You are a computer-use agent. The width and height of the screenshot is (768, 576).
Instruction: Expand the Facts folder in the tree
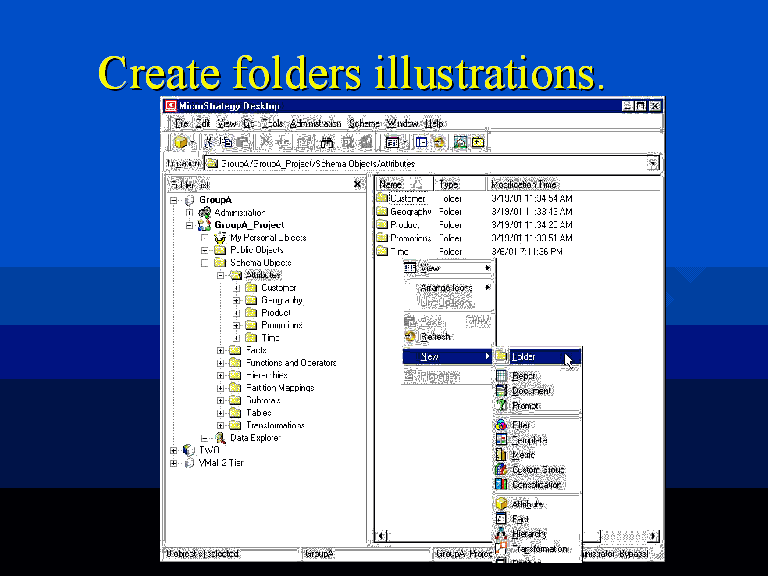tap(220, 350)
